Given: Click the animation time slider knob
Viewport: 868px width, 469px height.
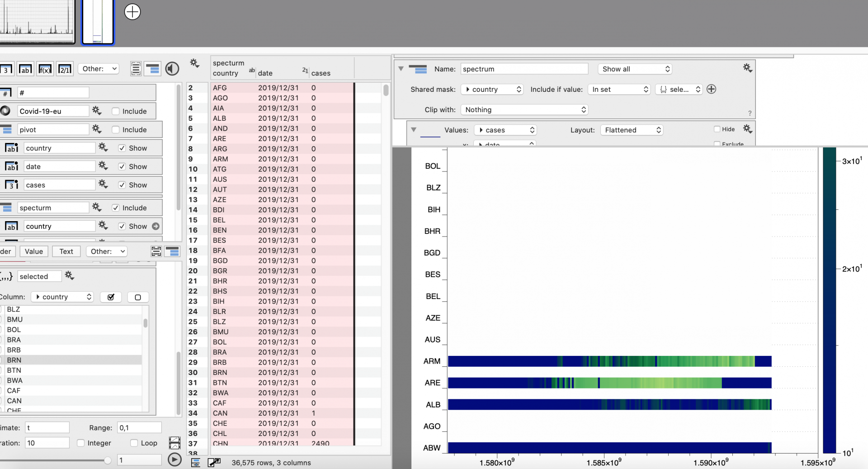Looking at the screenshot, I should [108, 460].
